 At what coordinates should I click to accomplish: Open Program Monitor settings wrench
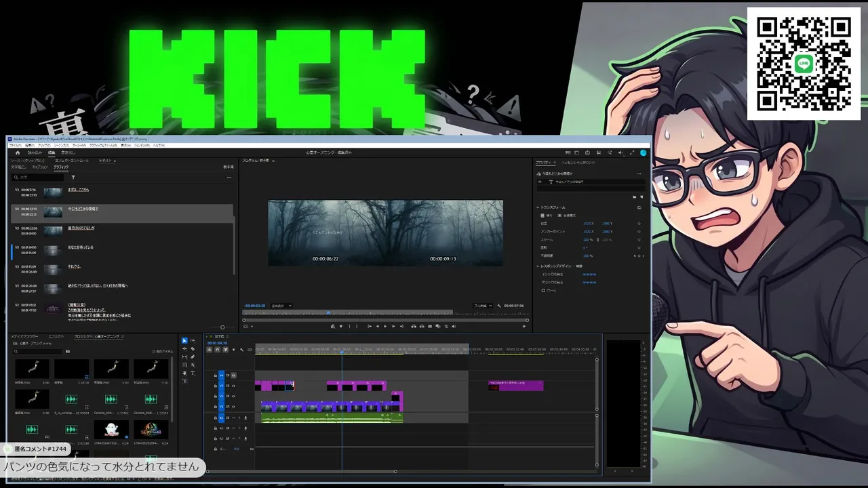pyautogui.click(x=499, y=306)
